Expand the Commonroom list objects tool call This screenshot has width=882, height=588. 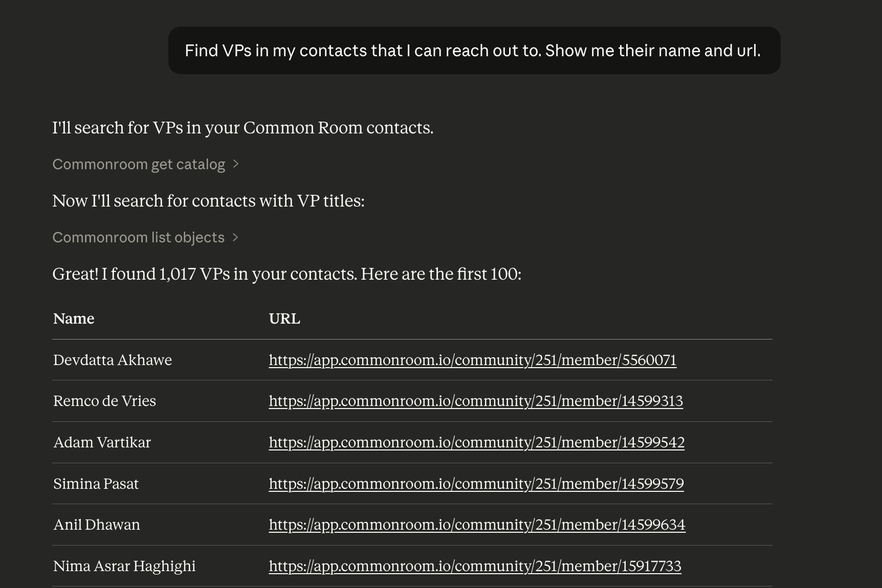(x=138, y=237)
